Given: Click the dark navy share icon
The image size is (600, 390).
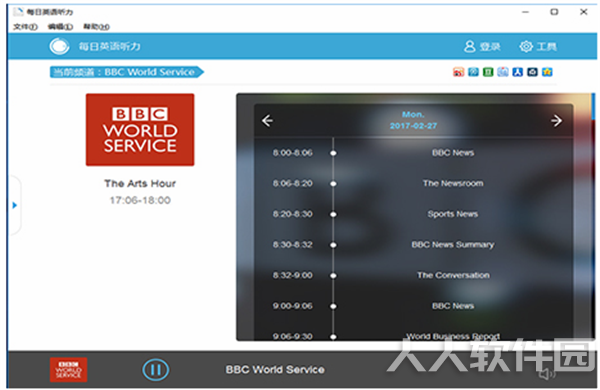Looking at the screenshot, I should pyautogui.click(x=532, y=72).
